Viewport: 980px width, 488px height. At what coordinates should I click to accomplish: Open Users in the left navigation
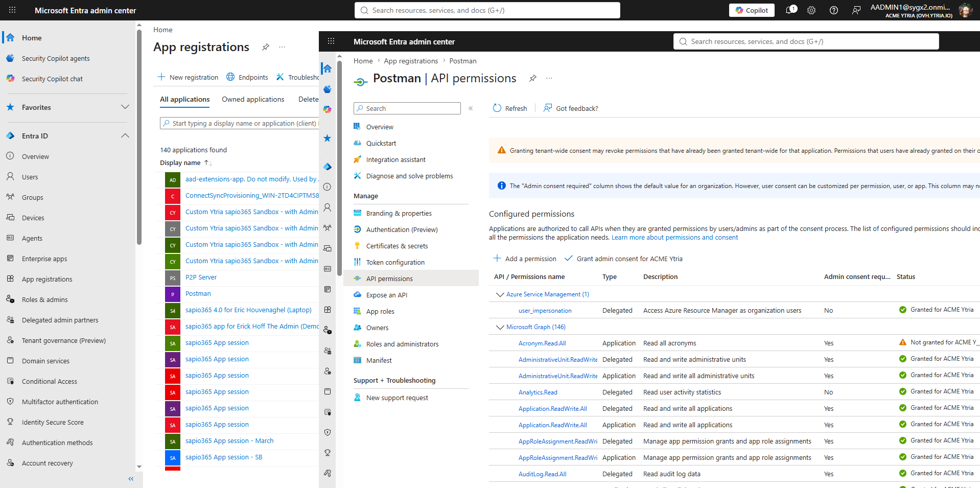coord(30,177)
